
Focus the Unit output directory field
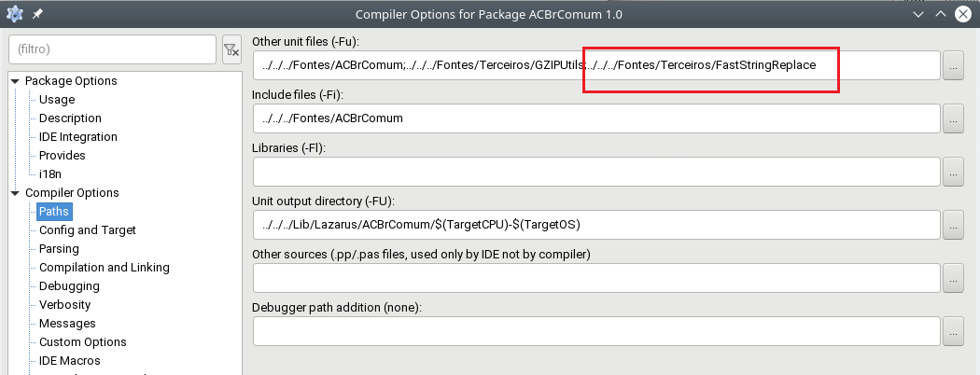[x=597, y=225]
